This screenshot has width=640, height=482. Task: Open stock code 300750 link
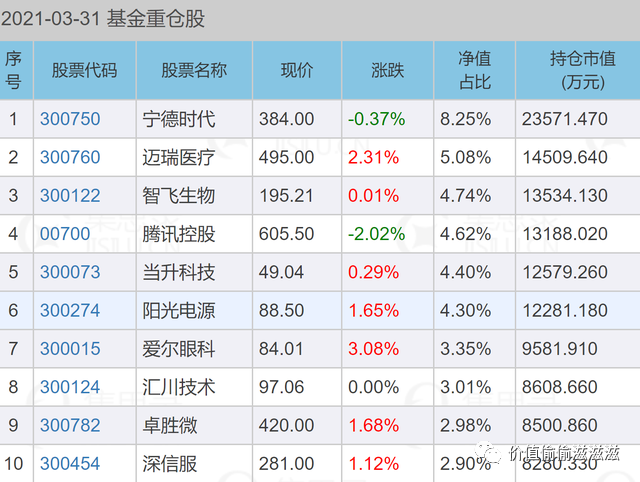70,119
